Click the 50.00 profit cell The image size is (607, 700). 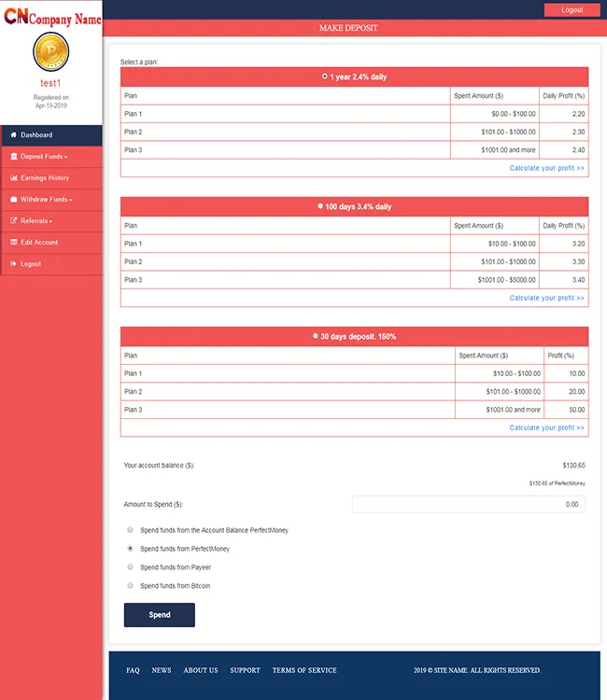click(x=566, y=410)
